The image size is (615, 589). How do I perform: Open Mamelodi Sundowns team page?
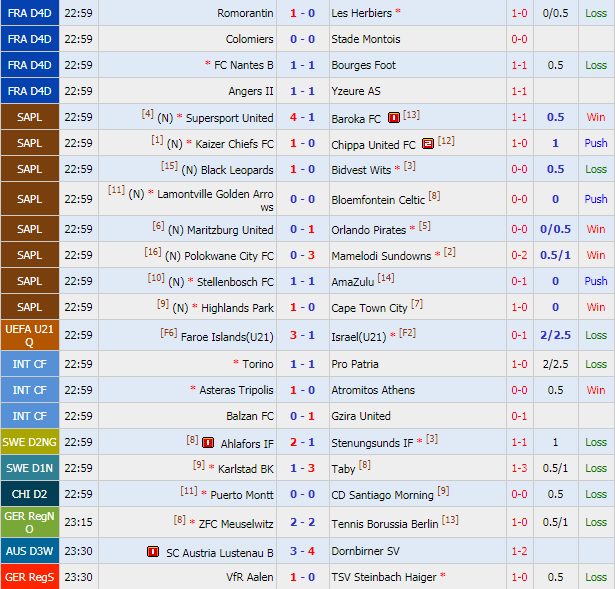click(381, 256)
